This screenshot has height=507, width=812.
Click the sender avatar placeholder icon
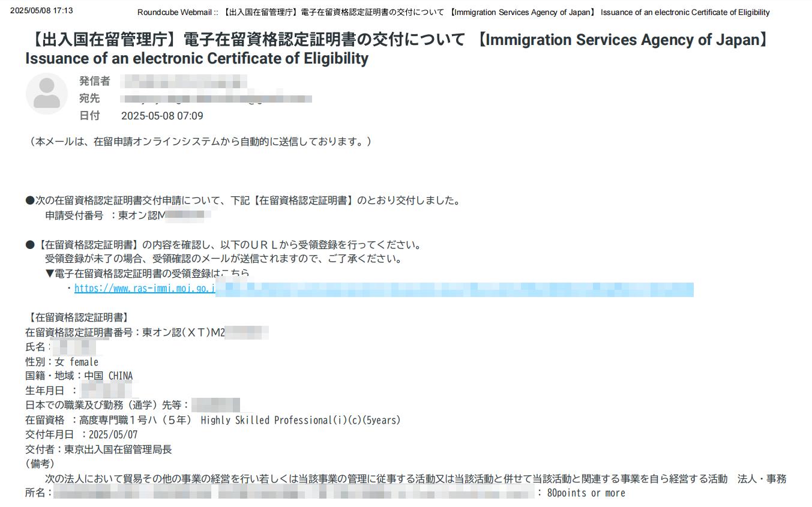pos(46,94)
